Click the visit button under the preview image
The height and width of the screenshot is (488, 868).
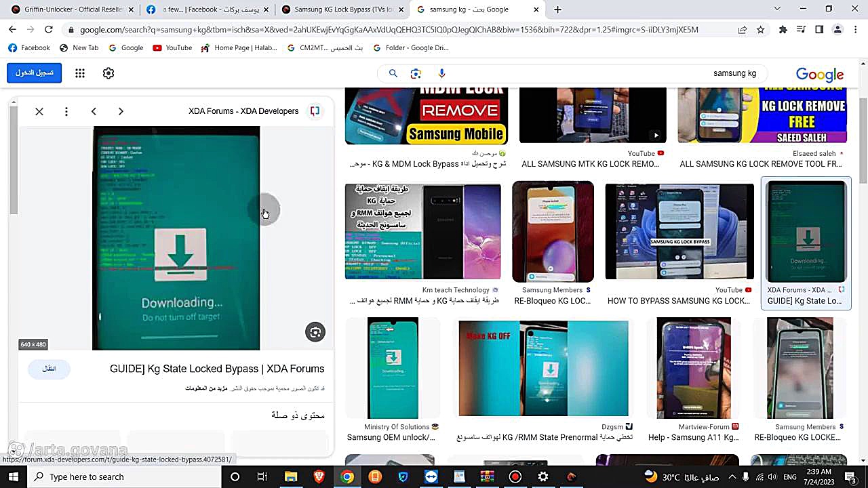tap(49, 369)
